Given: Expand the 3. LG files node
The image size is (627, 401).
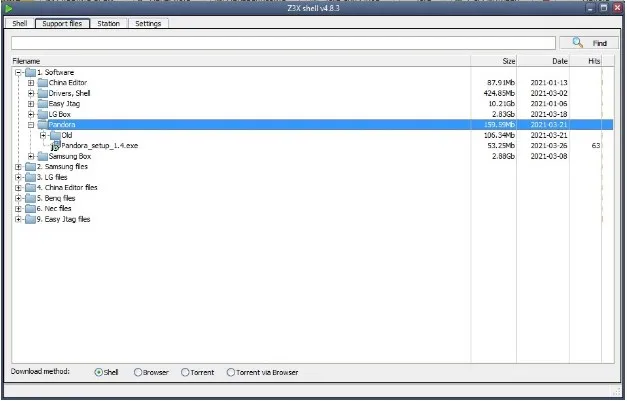Looking at the screenshot, I should [18, 177].
